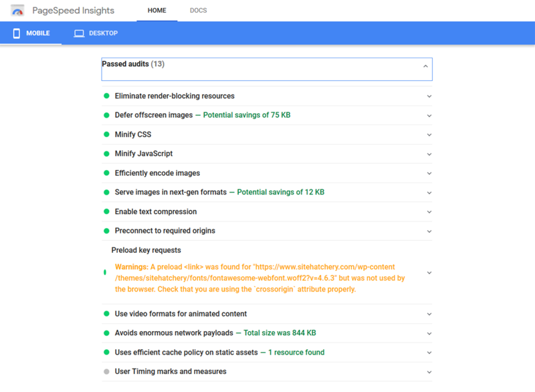This screenshot has height=392, width=535.
Task: Click 'User Timing marks and measures' title
Action: 171,371
